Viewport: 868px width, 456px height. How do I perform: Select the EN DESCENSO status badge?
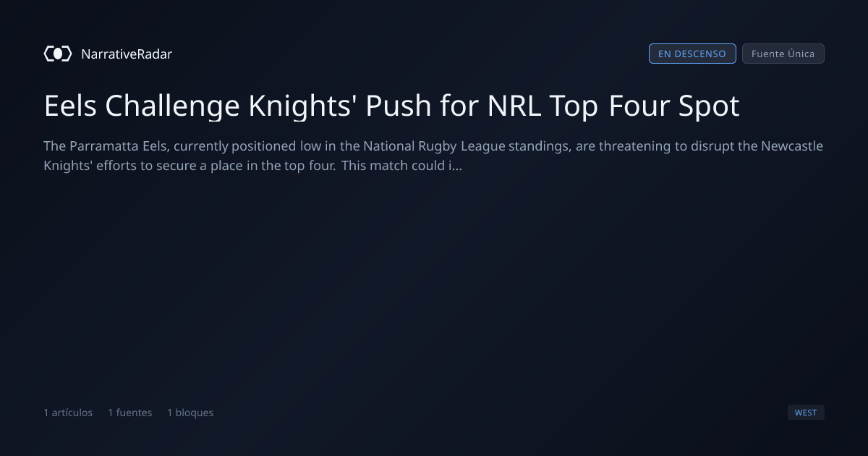692,54
